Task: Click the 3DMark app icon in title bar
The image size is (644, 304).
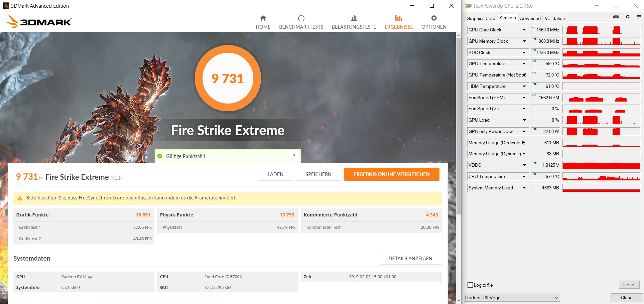Action: coord(6,6)
